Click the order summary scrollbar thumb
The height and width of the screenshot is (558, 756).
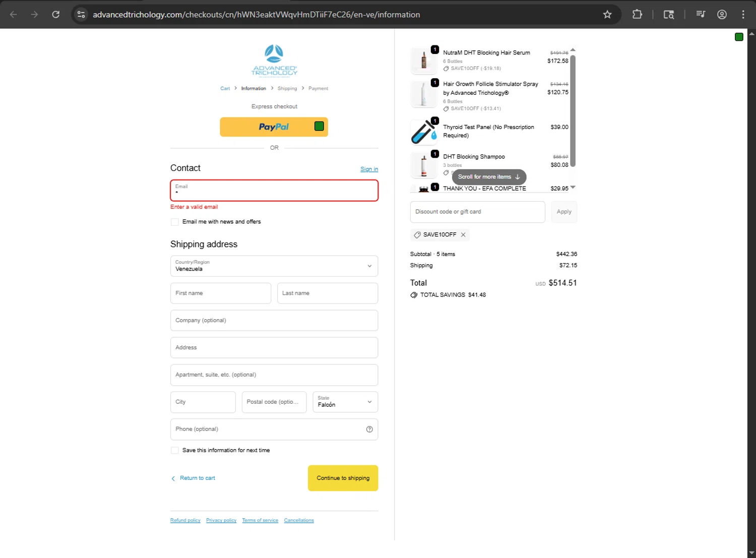(x=573, y=110)
